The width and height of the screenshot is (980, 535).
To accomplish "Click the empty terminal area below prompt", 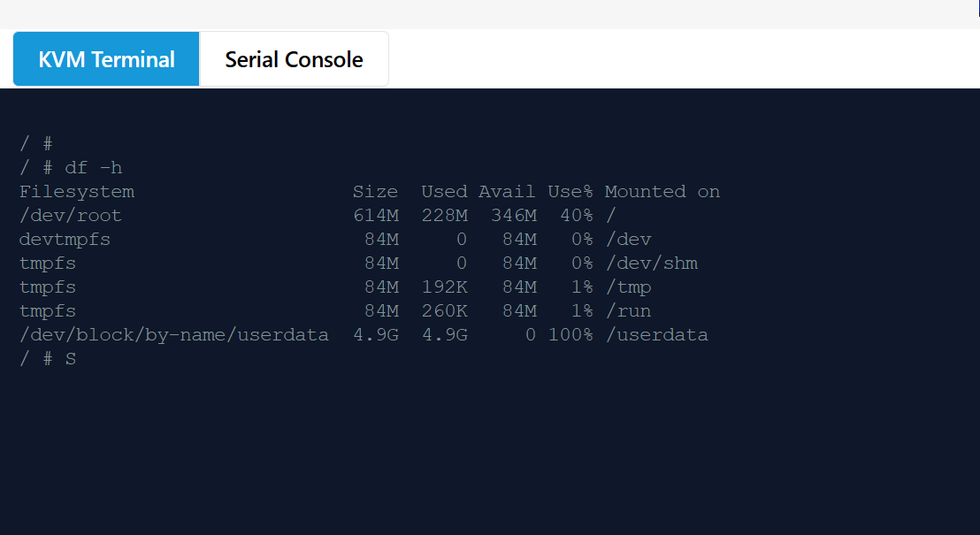I will point(490,450).
